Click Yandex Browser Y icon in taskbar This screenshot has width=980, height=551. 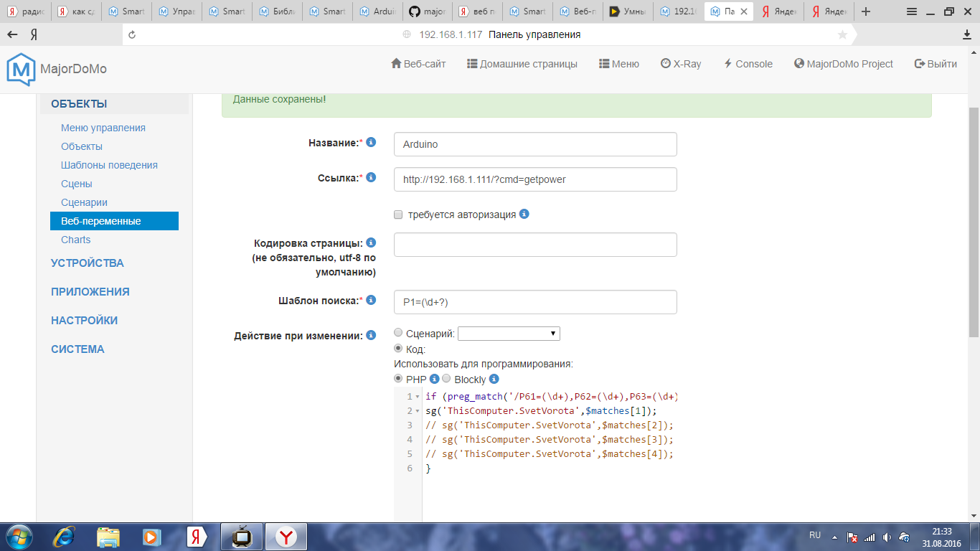pyautogui.click(x=286, y=536)
